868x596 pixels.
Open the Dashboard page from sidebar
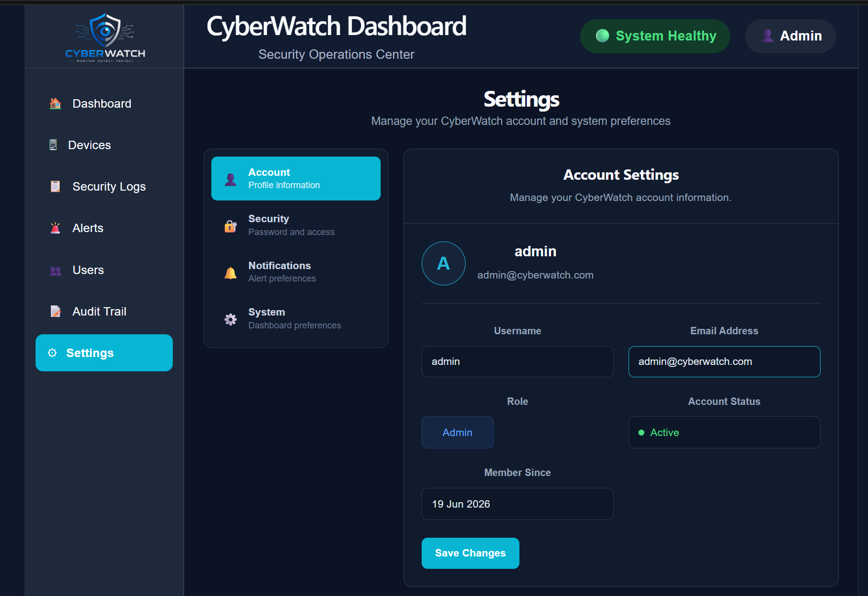pyautogui.click(x=104, y=103)
